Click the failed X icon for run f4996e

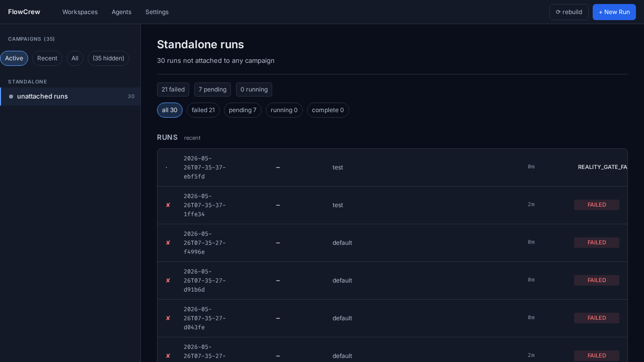coord(168,243)
